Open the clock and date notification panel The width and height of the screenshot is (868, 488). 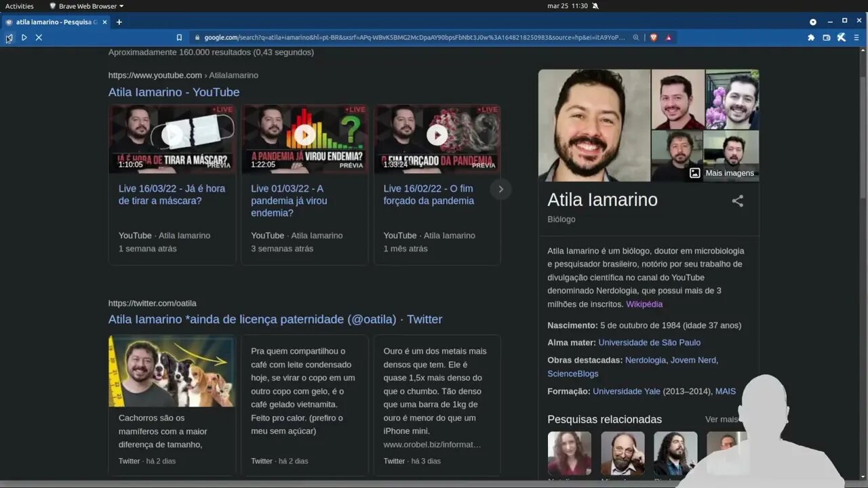coord(568,6)
